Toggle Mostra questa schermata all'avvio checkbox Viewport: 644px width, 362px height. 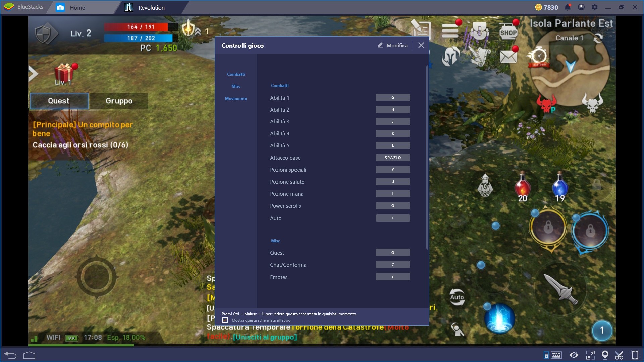coord(225,320)
